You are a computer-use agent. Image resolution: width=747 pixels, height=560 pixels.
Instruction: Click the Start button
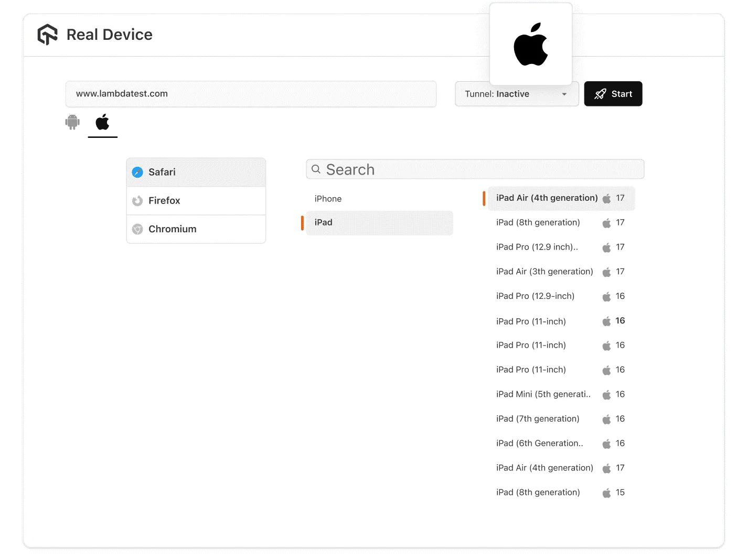(x=613, y=94)
